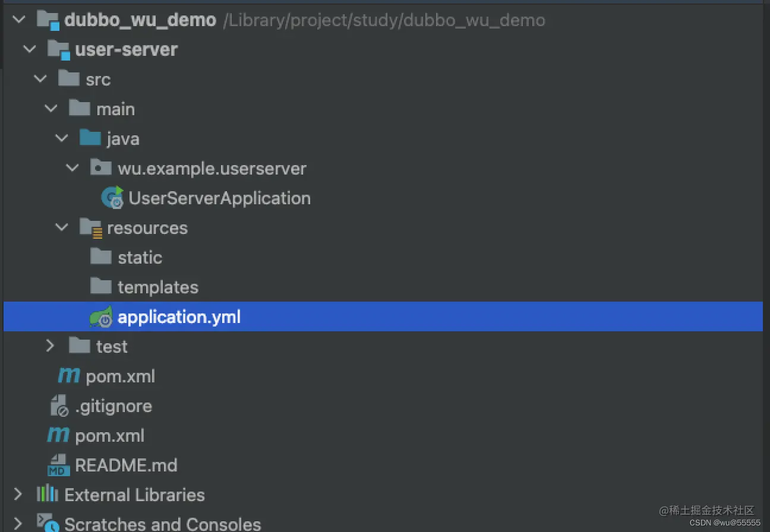The width and height of the screenshot is (770, 532).
Task: Select the .gitignore file name
Action: 113,406
